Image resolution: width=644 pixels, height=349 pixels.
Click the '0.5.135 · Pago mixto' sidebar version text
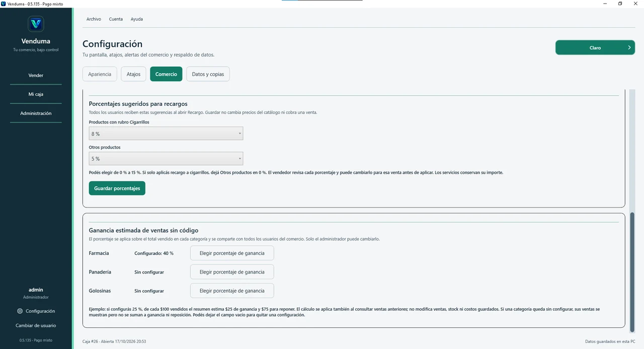coord(36,340)
